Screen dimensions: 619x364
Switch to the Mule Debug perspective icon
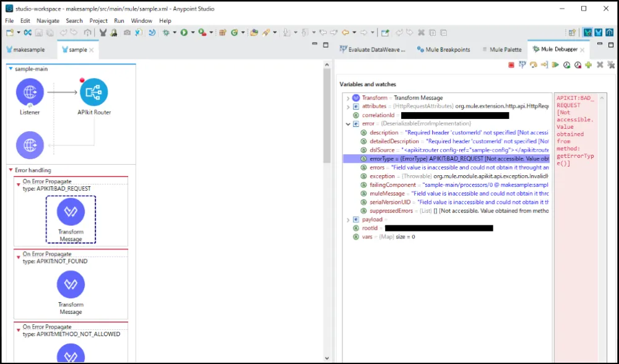587,33
